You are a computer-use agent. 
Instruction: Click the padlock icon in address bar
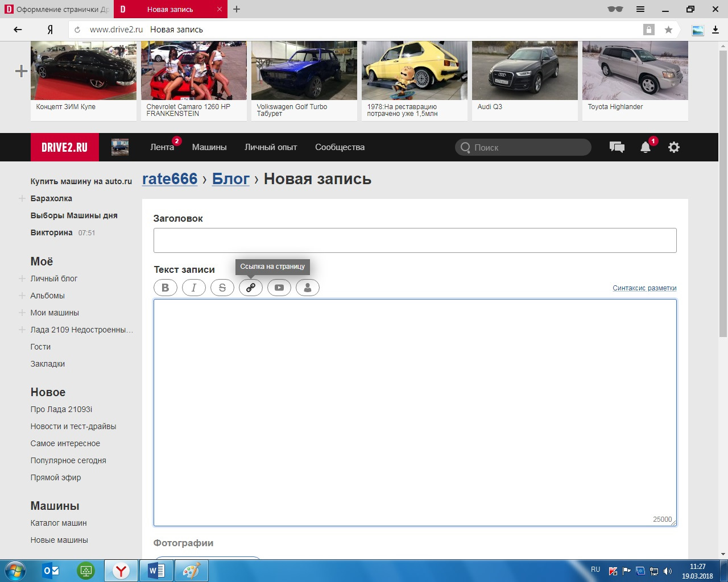[649, 30]
